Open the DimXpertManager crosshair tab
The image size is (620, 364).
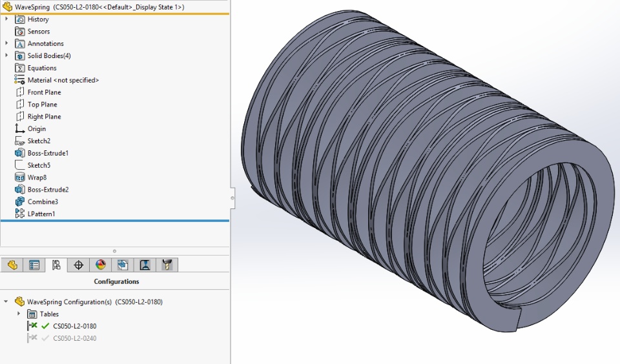click(78, 265)
